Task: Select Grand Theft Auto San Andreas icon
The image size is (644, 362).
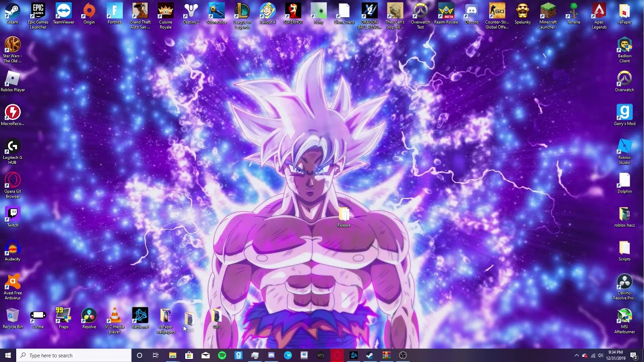Action: click(140, 16)
